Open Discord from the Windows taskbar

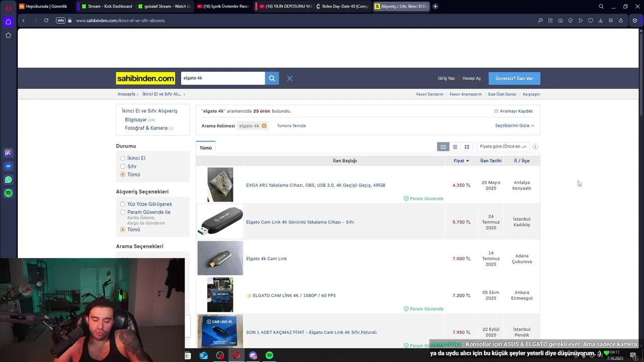(x=253, y=355)
